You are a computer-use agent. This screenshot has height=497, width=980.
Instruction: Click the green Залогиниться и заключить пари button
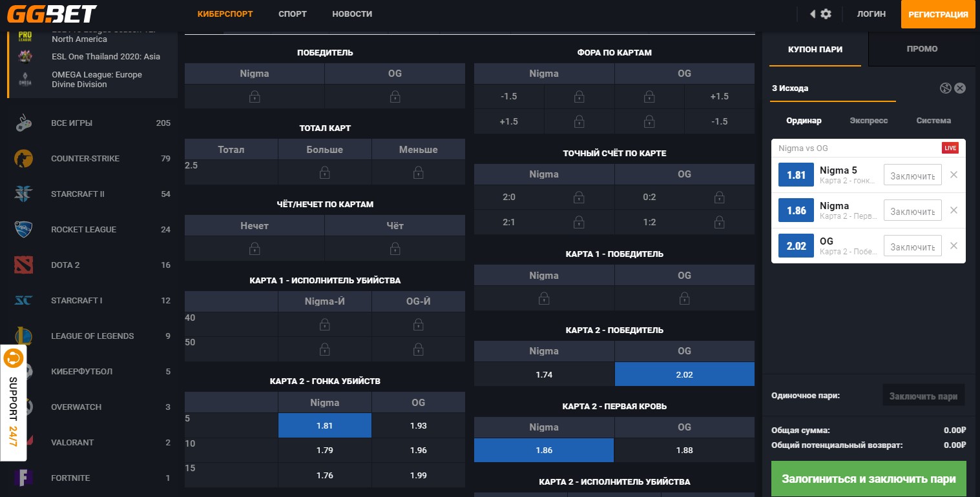[869, 479]
